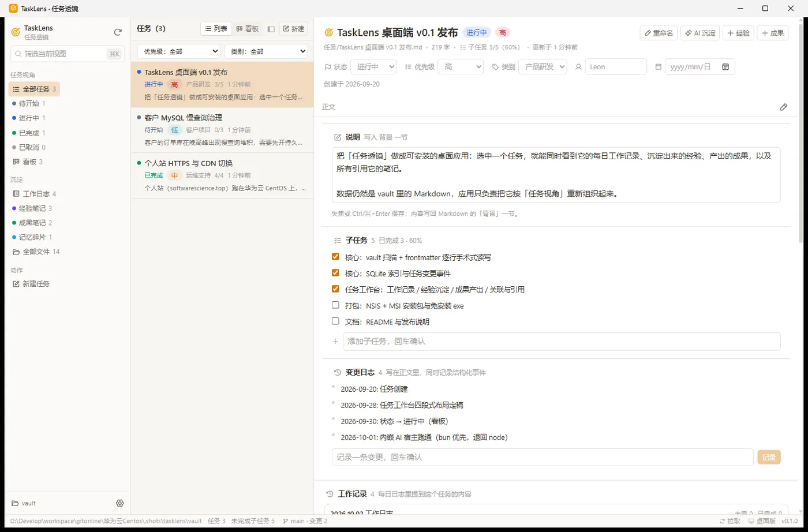Viewport: 808px width, 532px height.
Task: Click the refresh icon in the sidebar header
Action: 118,33
